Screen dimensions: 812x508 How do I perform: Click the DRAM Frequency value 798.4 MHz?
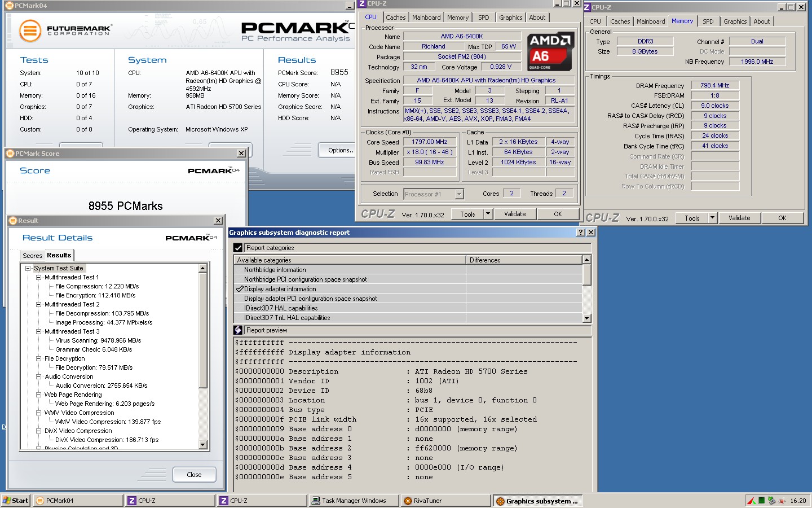tap(714, 86)
